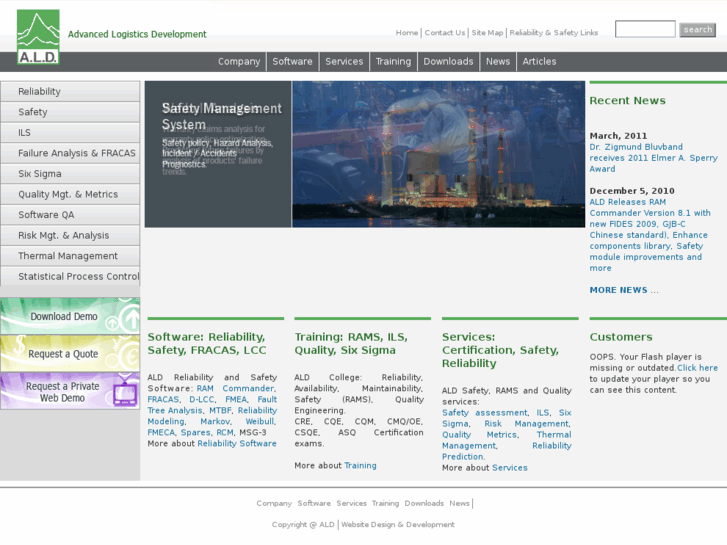Select Reliability in the sidebar
This screenshot has width=727, height=545.
[70, 91]
